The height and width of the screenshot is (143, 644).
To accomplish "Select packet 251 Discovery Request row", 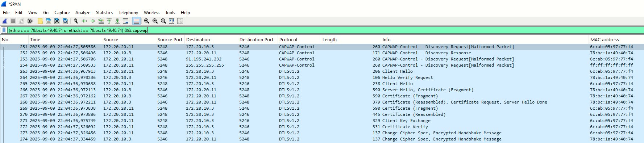I will point(322,47).
